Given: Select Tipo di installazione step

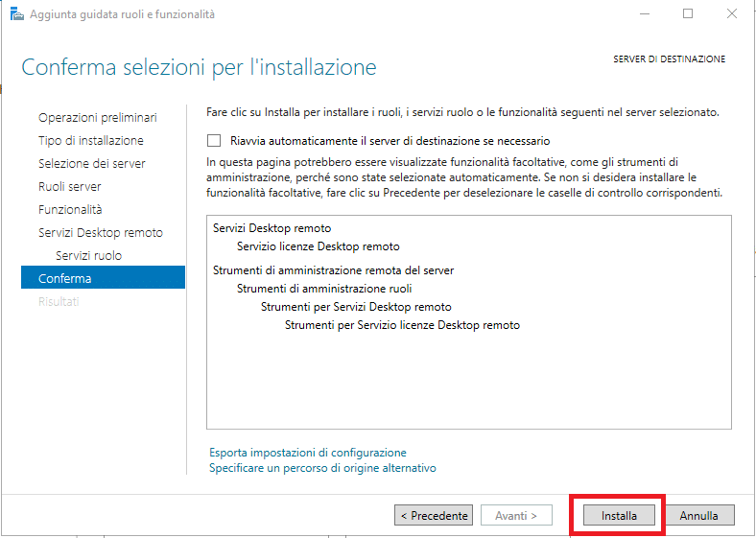Looking at the screenshot, I should [x=91, y=141].
